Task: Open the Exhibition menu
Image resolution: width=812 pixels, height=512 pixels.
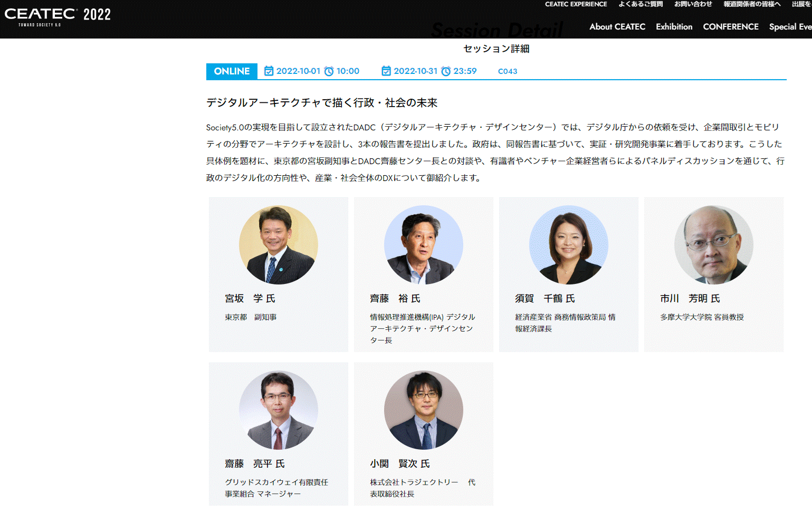Action: [x=674, y=27]
